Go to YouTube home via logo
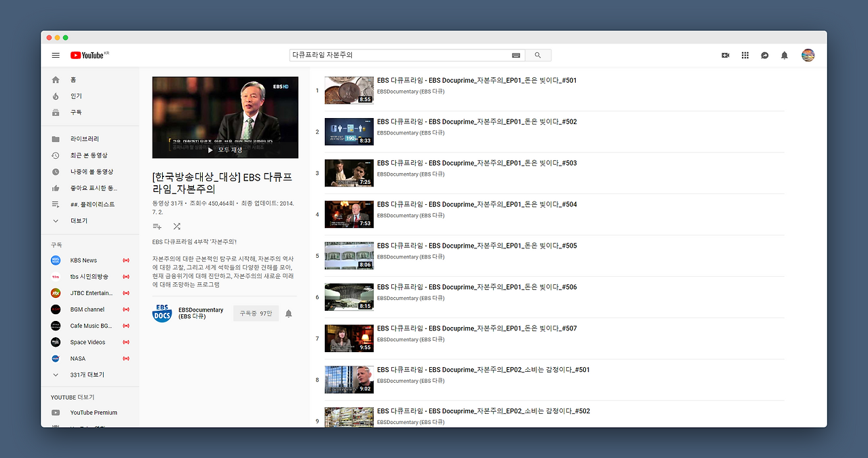This screenshot has width=868, height=458. click(86, 55)
